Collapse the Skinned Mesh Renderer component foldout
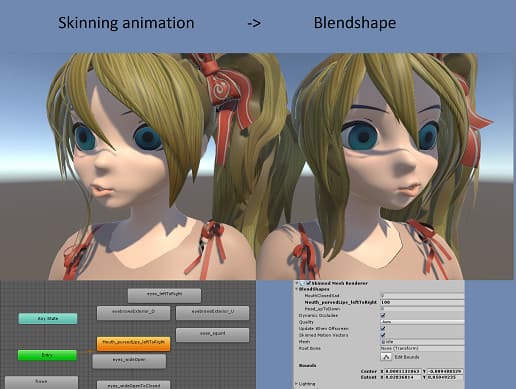This screenshot has width=516, height=389. tap(297, 283)
